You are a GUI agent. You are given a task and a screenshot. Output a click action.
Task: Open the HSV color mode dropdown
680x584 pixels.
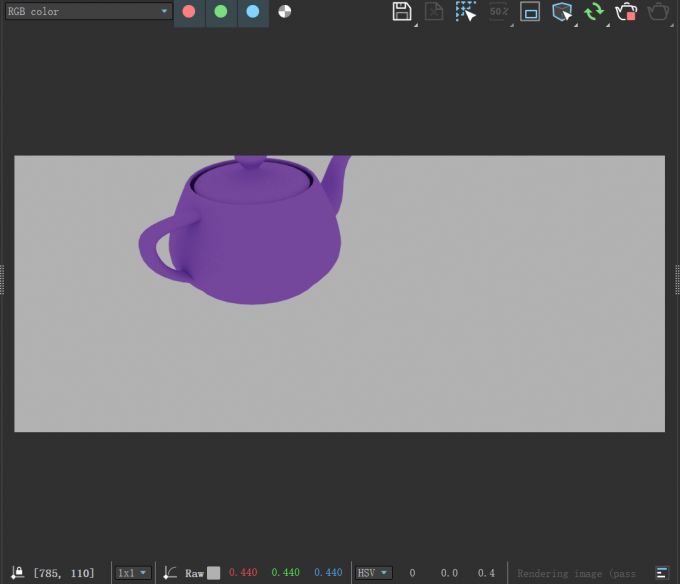pos(373,573)
